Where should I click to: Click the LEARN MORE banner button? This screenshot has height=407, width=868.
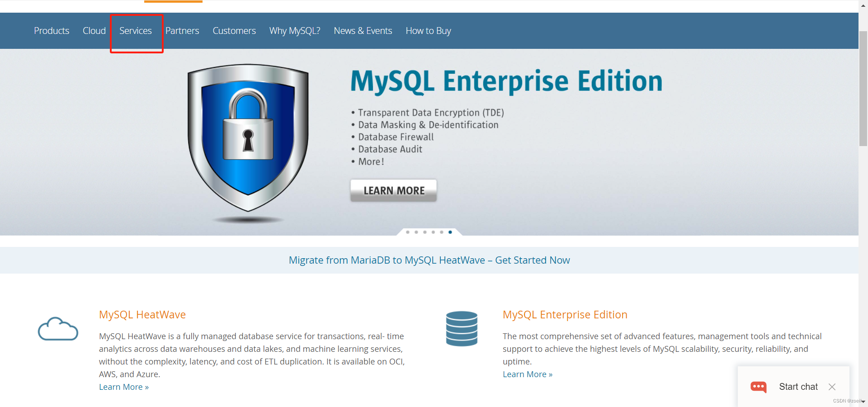pos(394,190)
